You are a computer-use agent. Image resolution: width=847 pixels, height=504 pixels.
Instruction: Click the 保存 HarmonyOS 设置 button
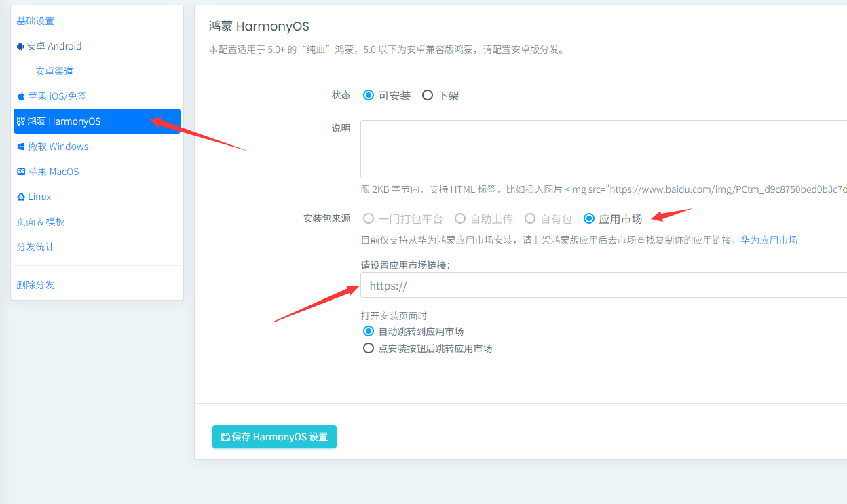coord(274,438)
